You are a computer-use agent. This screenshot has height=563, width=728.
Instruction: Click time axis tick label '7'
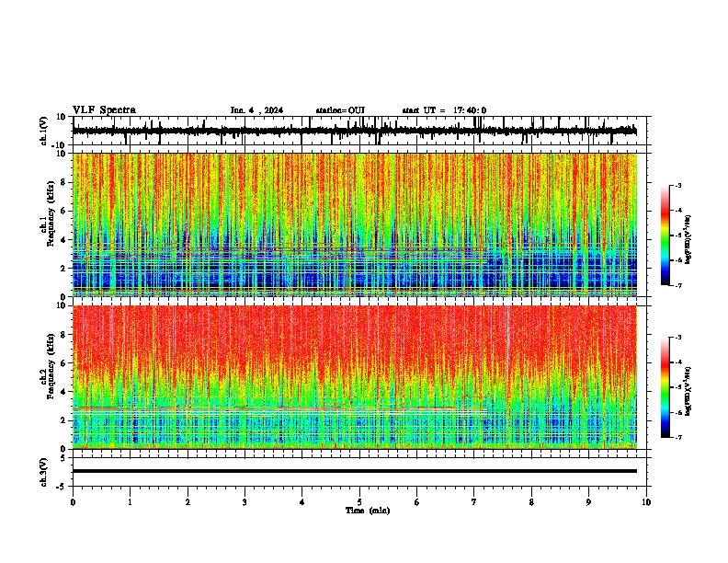coord(474,502)
